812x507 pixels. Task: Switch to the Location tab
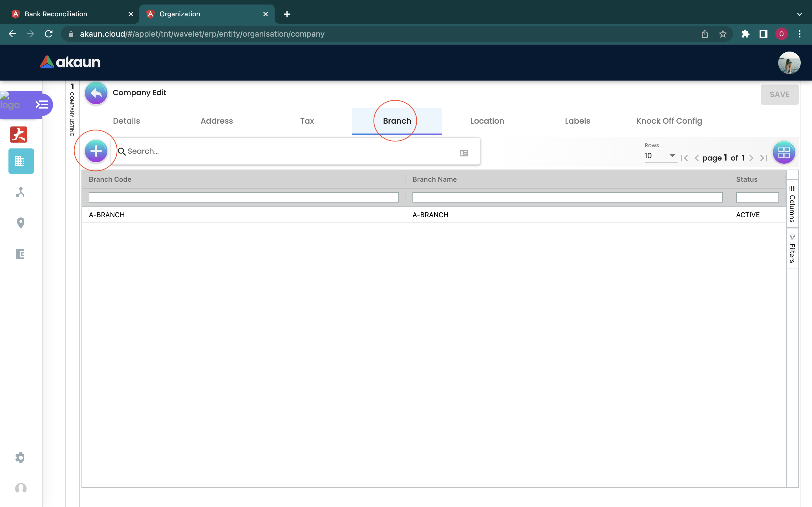[x=487, y=121]
